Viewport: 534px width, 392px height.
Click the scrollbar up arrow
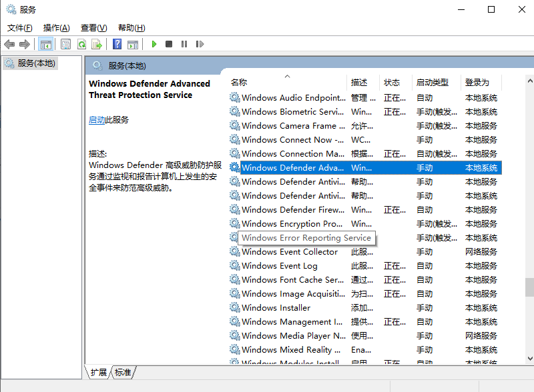(x=529, y=81)
